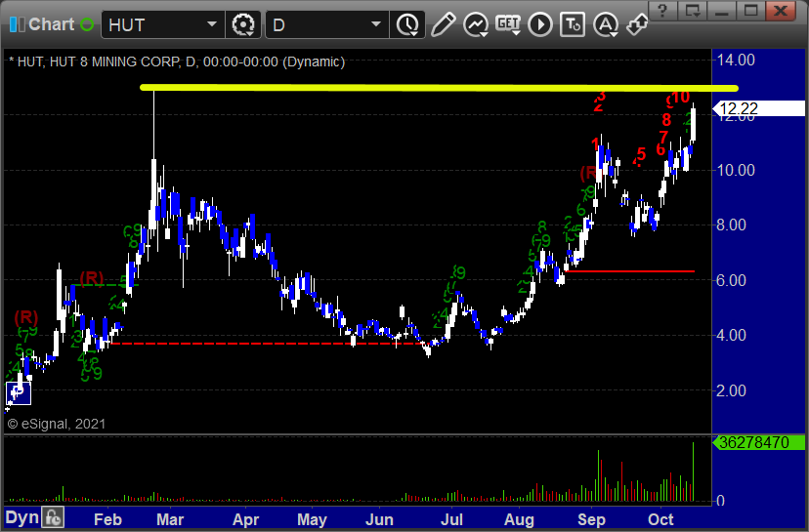Open the time template clock icon
Image resolution: width=809 pixels, height=532 pixels.
click(407, 24)
